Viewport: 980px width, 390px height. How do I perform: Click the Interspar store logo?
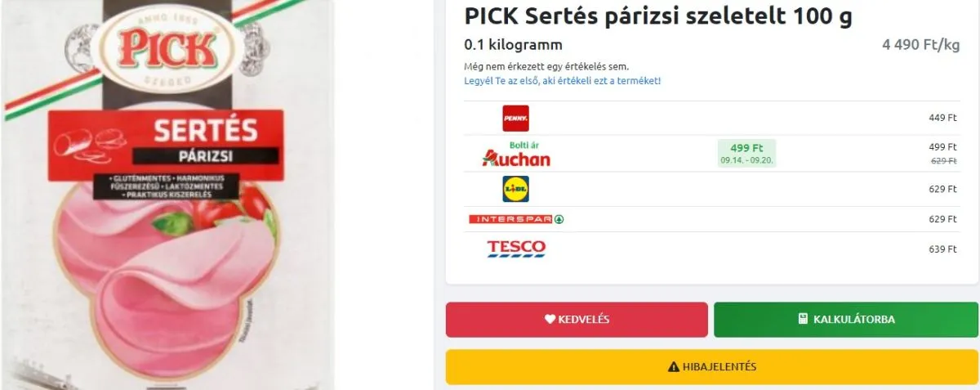[x=516, y=219]
